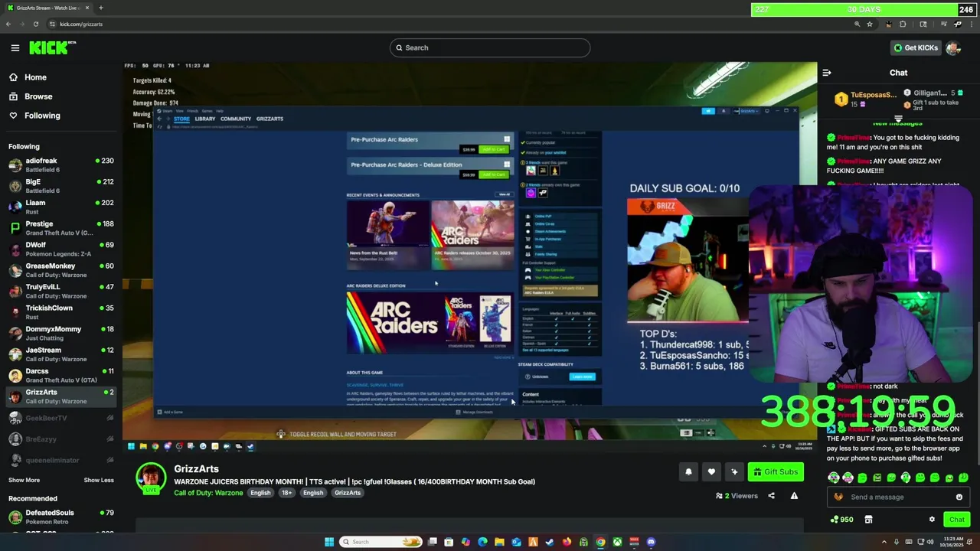Open JaeStream's channel
This screenshot has width=980, height=551.
[x=61, y=354]
